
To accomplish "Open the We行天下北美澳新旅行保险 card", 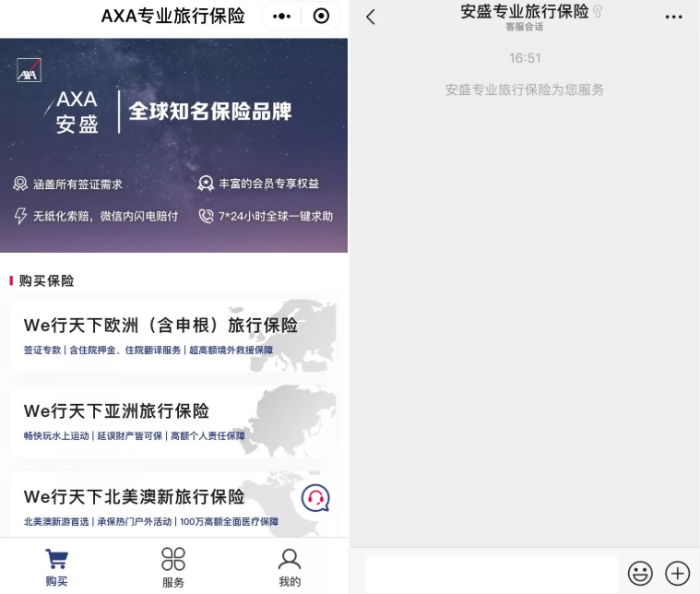I will (x=173, y=504).
